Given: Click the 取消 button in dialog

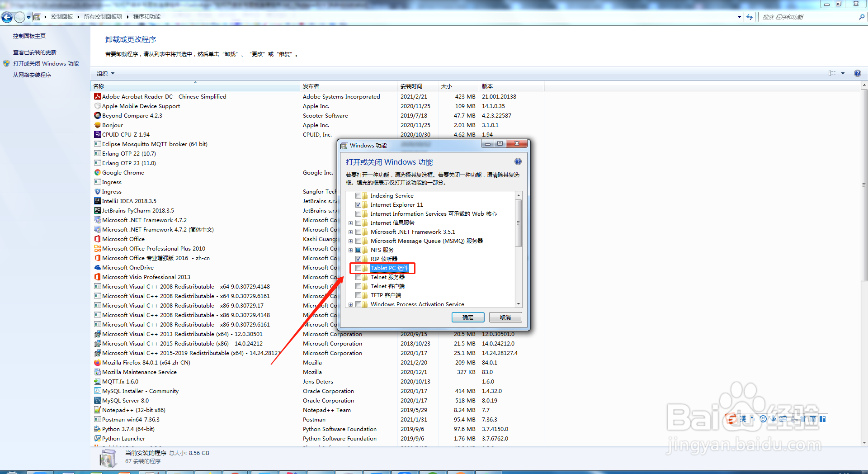Looking at the screenshot, I should click(x=505, y=317).
